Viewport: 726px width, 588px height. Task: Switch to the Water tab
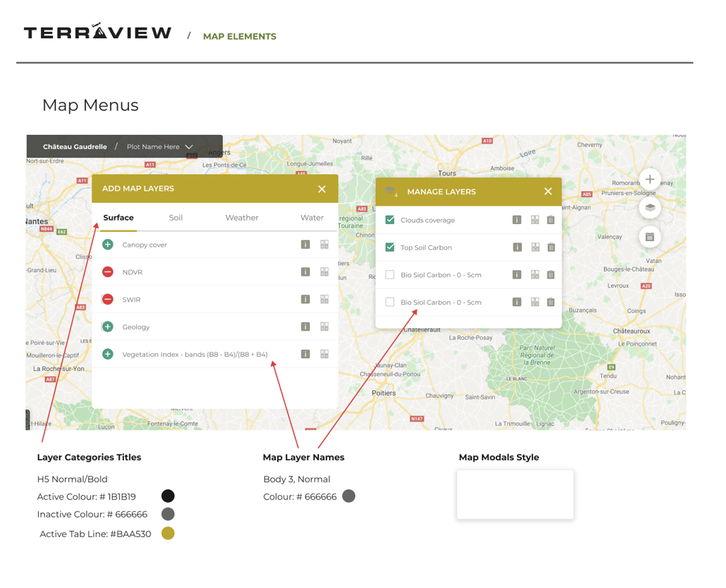(312, 217)
